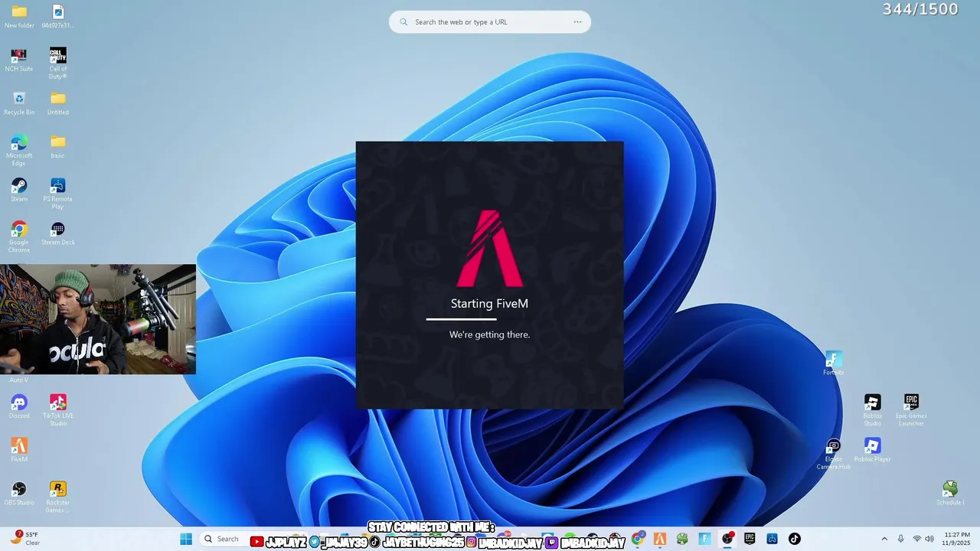Open TikTok LIVE Studio desktop shortcut
The width and height of the screenshot is (980, 551).
point(57,410)
